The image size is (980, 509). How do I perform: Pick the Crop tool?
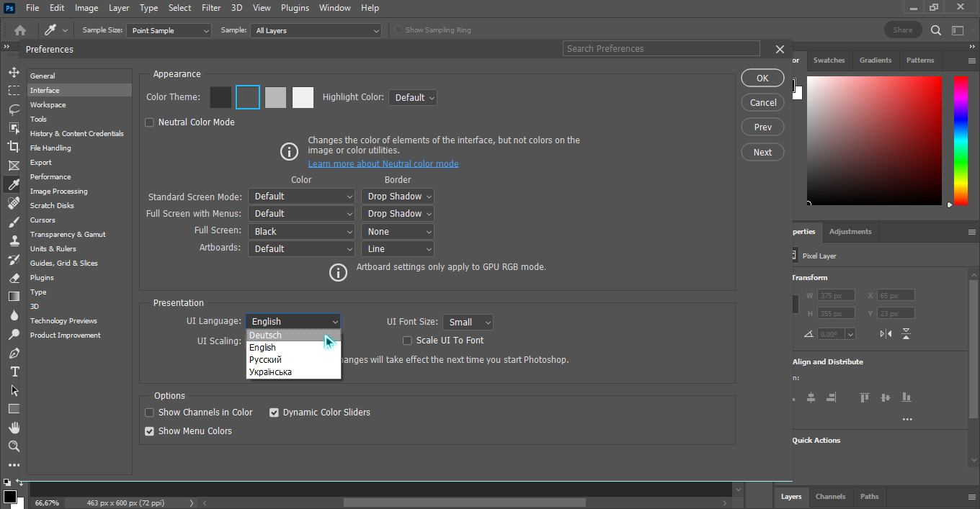click(x=14, y=146)
